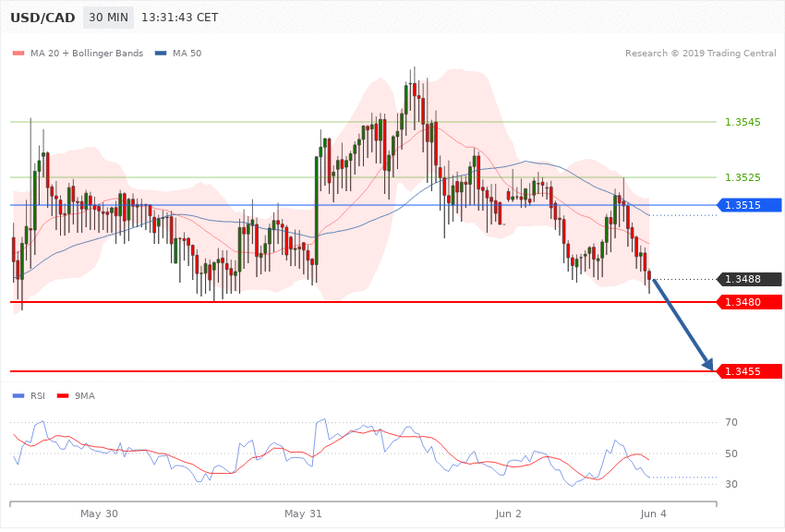
Task: Click the 9MA legend label
Action: (85, 396)
